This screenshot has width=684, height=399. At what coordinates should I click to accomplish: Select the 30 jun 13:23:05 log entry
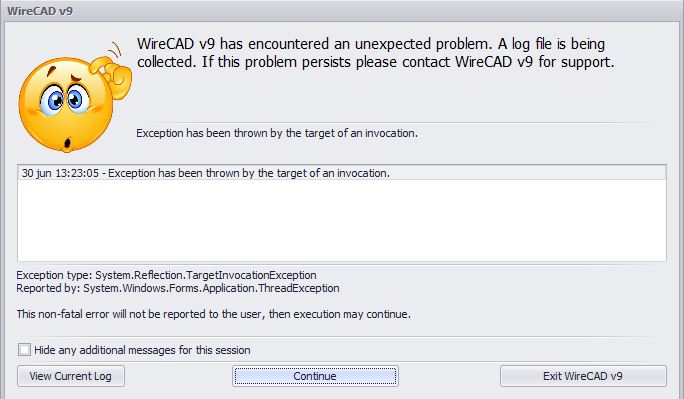tap(342, 173)
